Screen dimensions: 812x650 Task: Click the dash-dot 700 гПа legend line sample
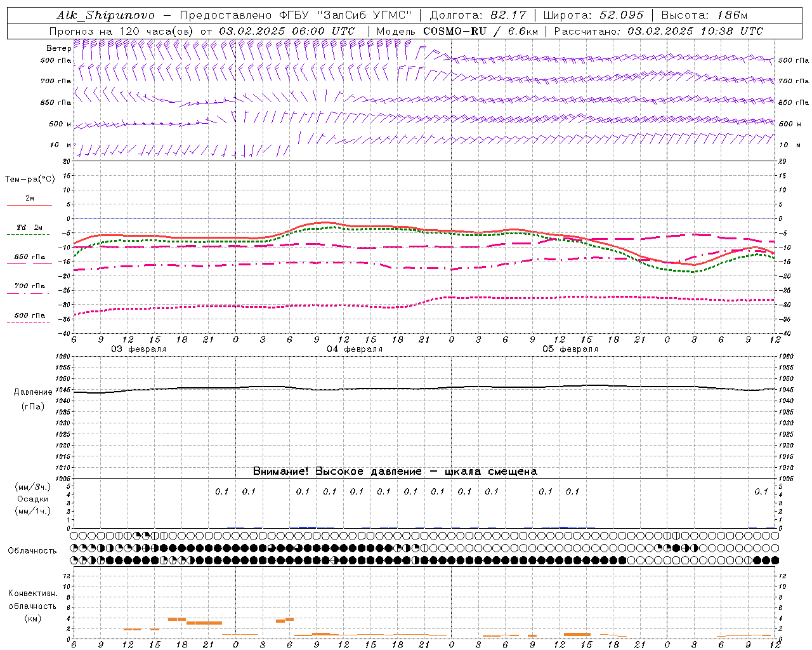point(28,293)
